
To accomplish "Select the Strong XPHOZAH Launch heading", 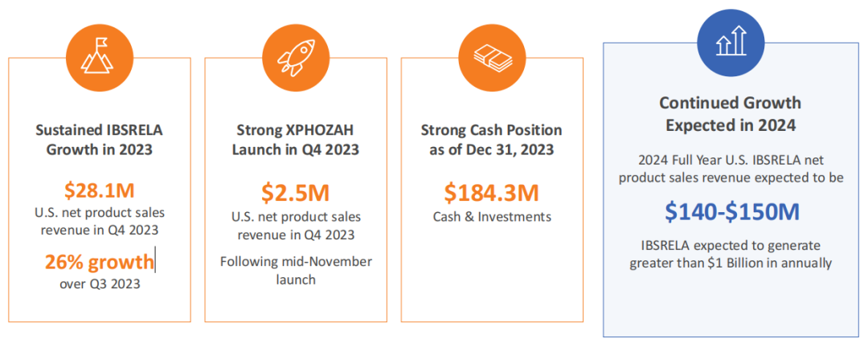I will 296,140.
